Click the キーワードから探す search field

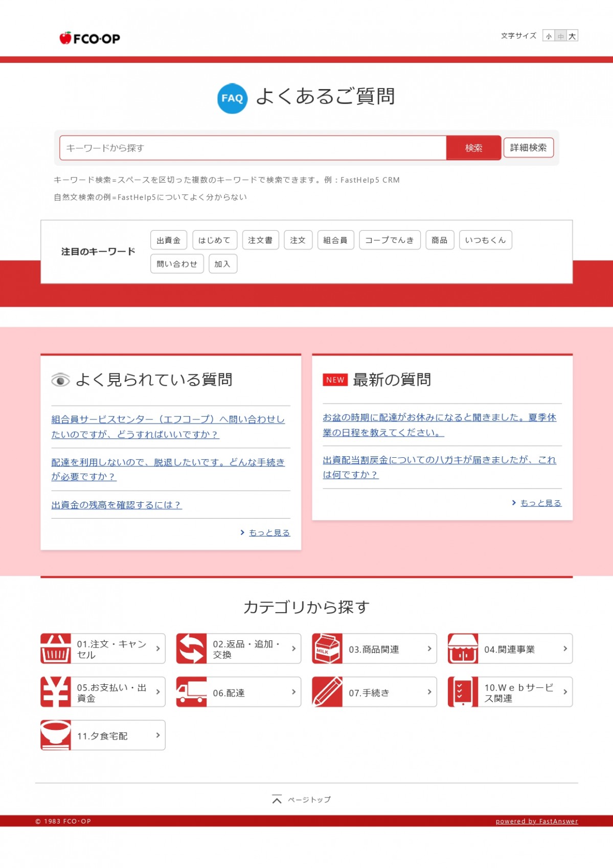point(253,148)
